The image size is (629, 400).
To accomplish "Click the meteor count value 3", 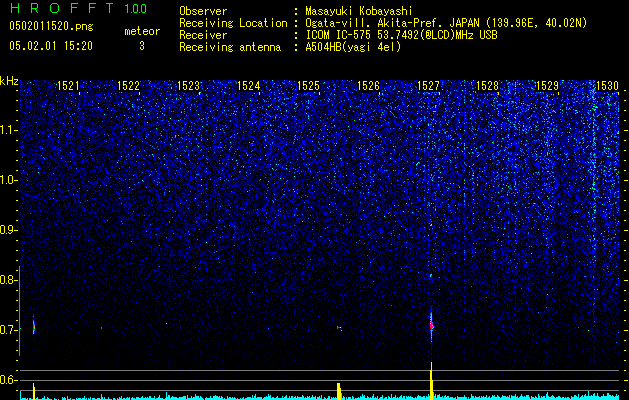I will click(x=142, y=46).
